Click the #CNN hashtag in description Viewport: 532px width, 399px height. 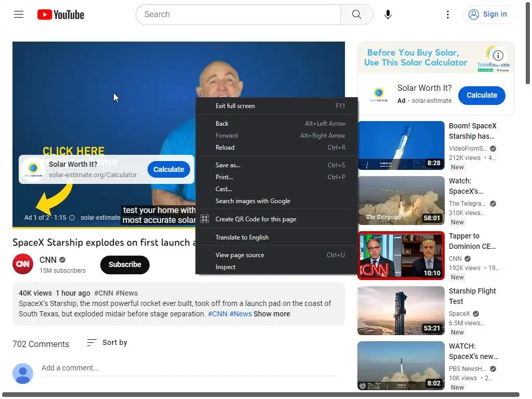(x=218, y=314)
